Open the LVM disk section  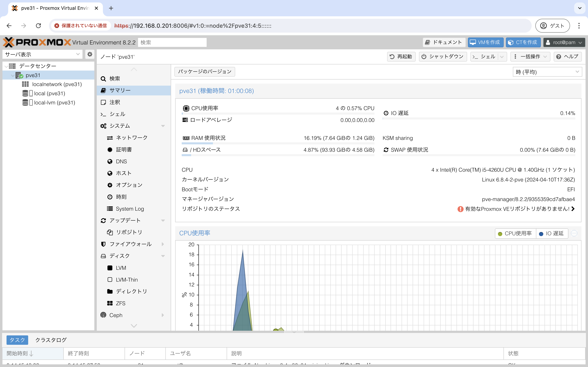coord(121,268)
